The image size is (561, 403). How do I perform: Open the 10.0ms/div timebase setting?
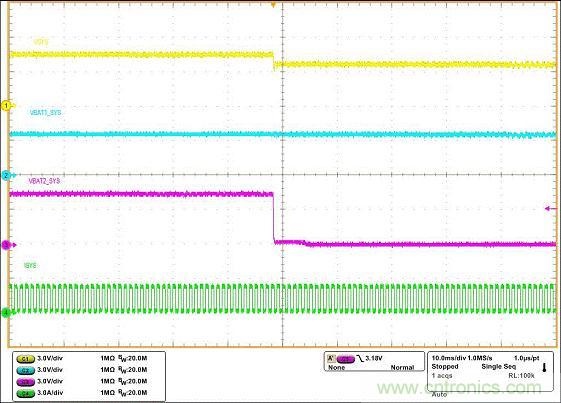click(449, 358)
